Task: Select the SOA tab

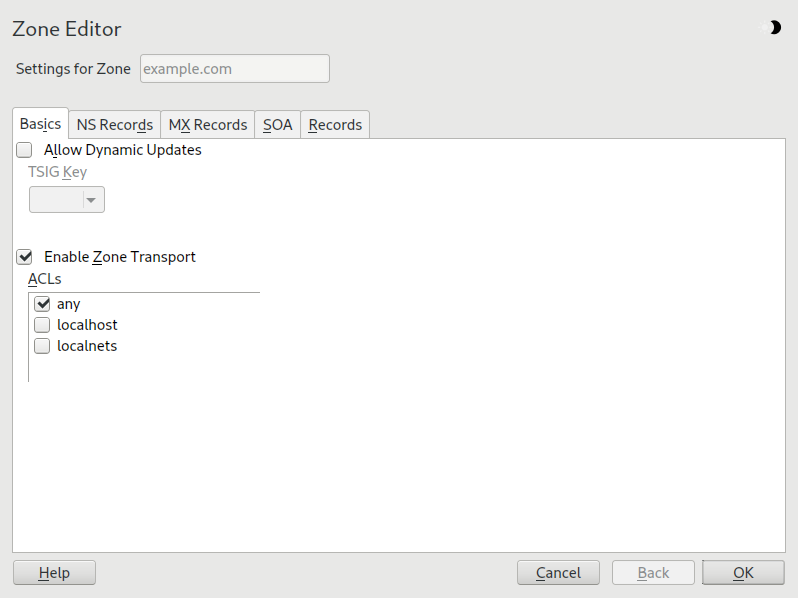Action: coord(277,125)
